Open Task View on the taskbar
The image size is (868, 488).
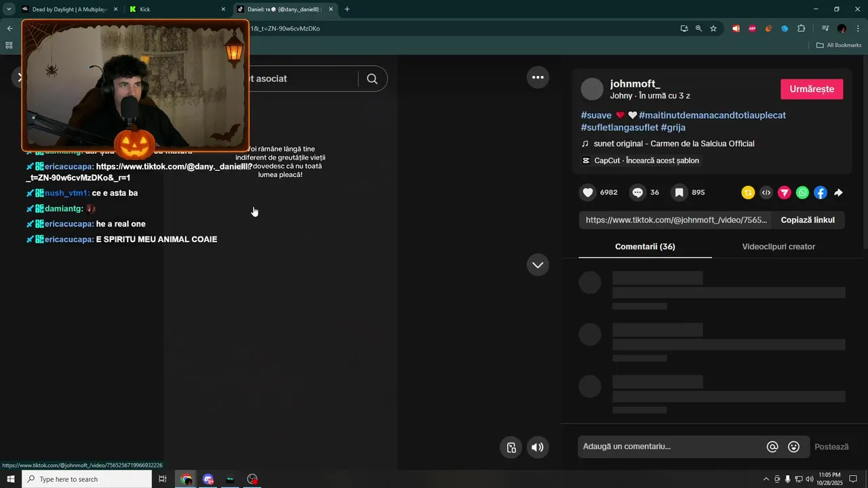pyautogui.click(x=163, y=479)
